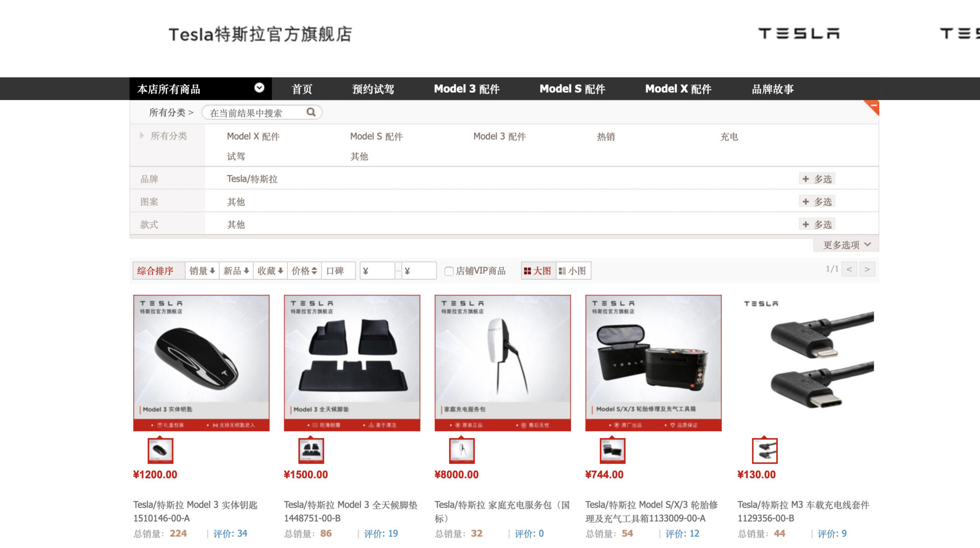Sort by 价格
Image resolution: width=980 pixels, height=548 pixels.
tap(305, 271)
